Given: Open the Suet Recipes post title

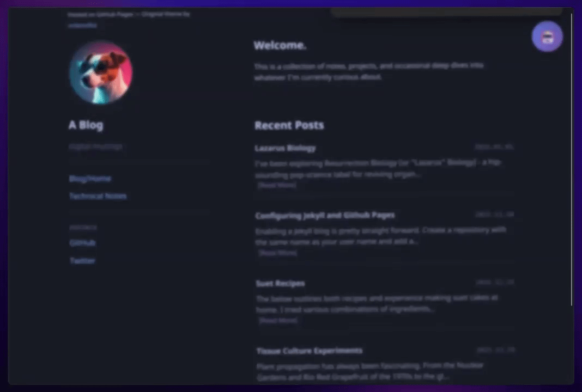Looking at the screenshot, I should tap(281, 283).
